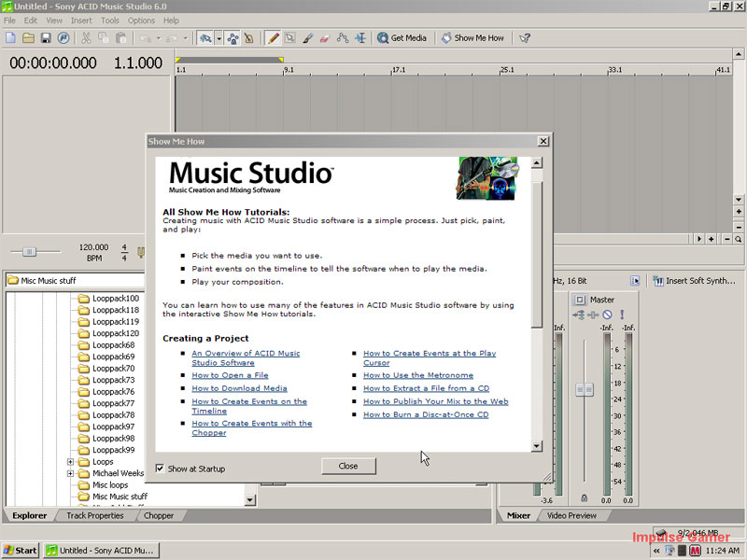Open the Insert menu

tap(81, 21)
